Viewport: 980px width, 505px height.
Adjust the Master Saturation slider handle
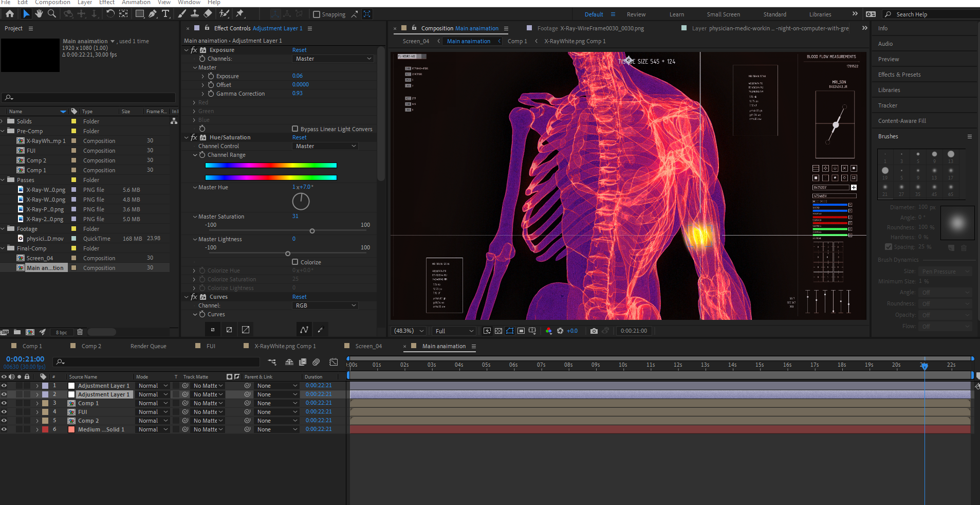(312, 231)
